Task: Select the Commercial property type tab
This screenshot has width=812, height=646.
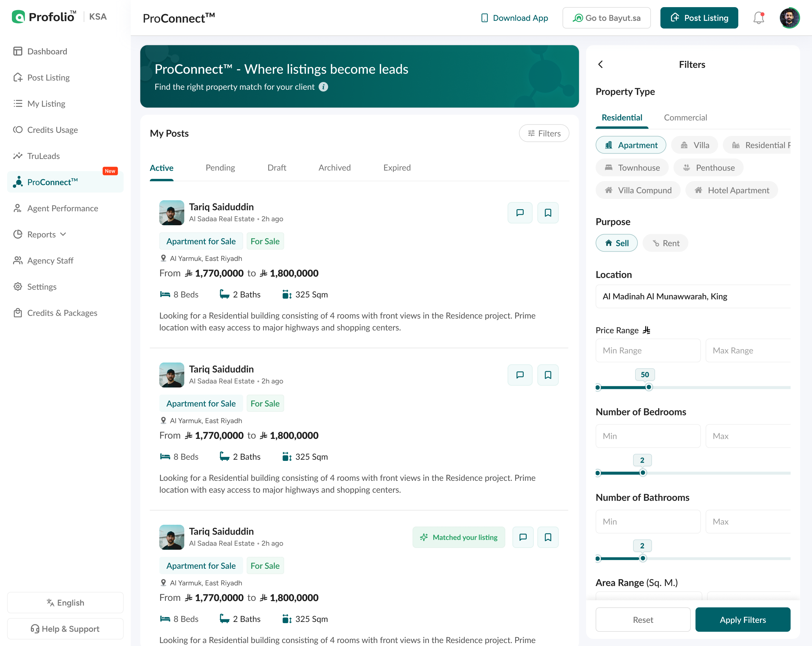Action: pos(685,118)
